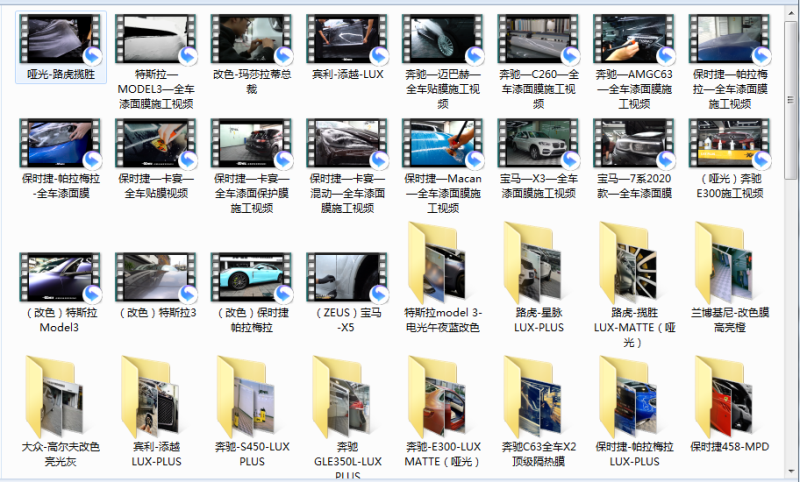Click the label (改色)特斯拉3
The image size is (800, 482).
(x=156, y=313)
